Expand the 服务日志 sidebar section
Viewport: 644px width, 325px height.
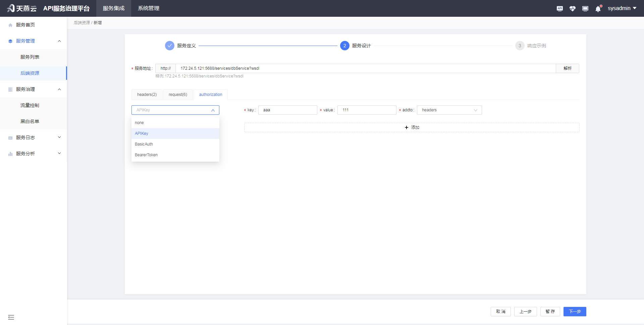(x=59, y=137)
